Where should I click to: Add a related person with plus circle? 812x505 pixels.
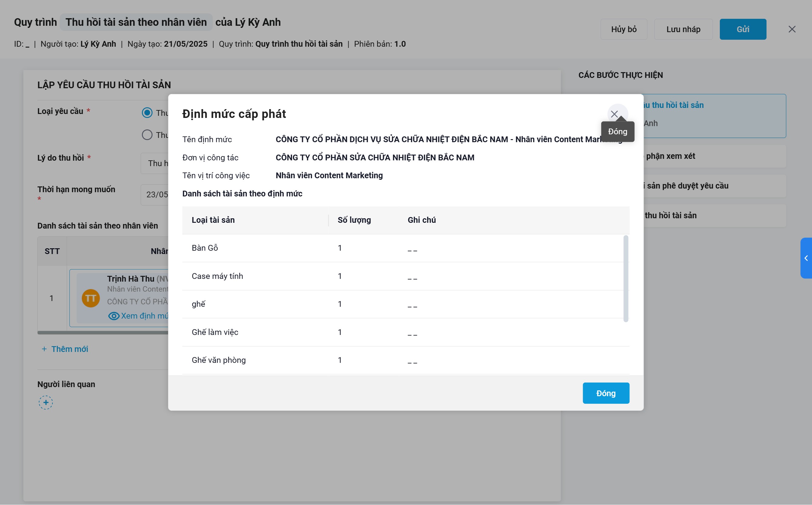[x=46, y=403]
